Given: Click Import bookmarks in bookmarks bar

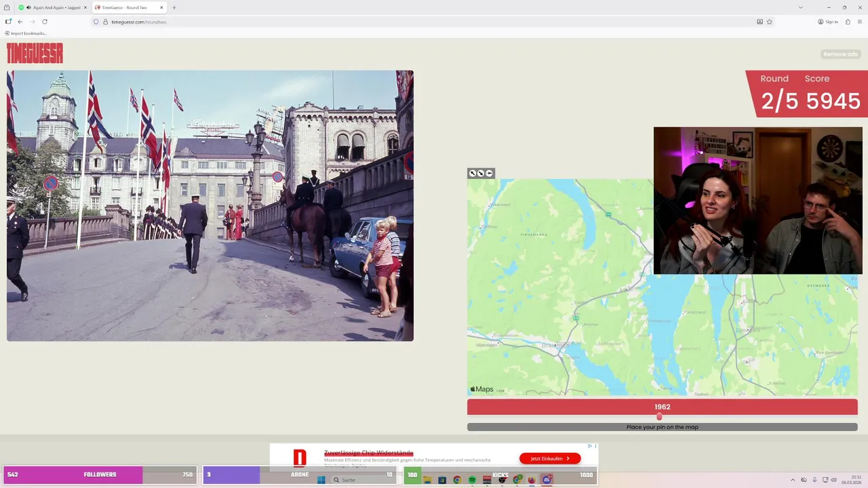Looking at the screenshot, I should pyautogui.click(x=26, y=33).
